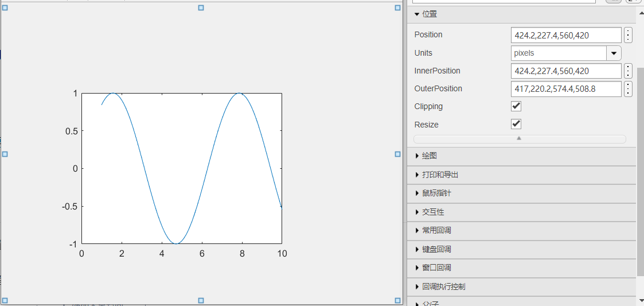Click the bottom-right figure selection handle
This screenshot has width=644, height=306.
point(398,300)
